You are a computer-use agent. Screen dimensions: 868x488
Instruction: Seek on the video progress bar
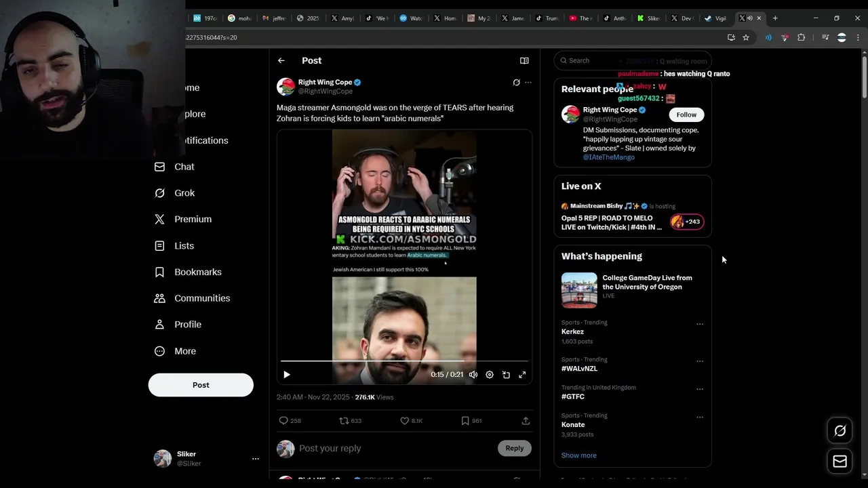point(404,361)
